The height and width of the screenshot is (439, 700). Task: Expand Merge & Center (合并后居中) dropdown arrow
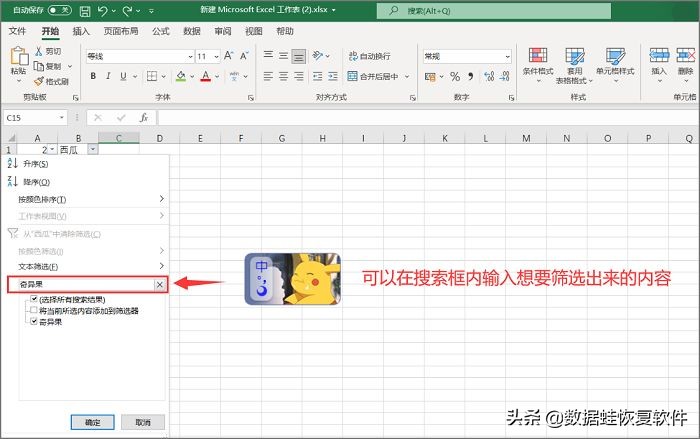coord(407,76)
